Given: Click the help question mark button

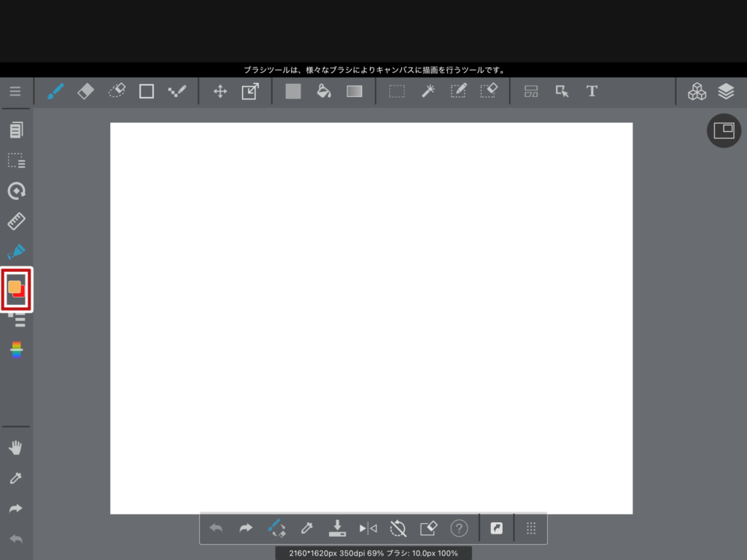Looking at the screenshot, I should (x=459, y=528).
